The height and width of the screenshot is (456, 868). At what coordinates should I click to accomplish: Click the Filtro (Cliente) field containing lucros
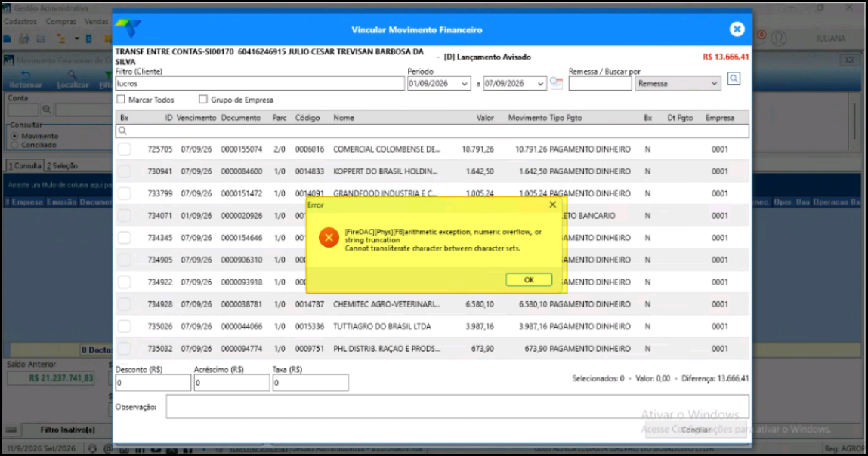tap(260, 84)
